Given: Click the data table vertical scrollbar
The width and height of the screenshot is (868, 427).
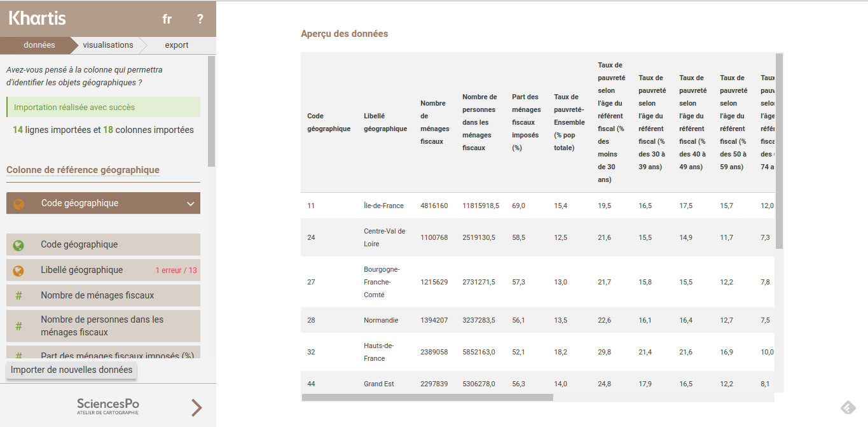Looking at the screenshot, I should pos(779,151).
